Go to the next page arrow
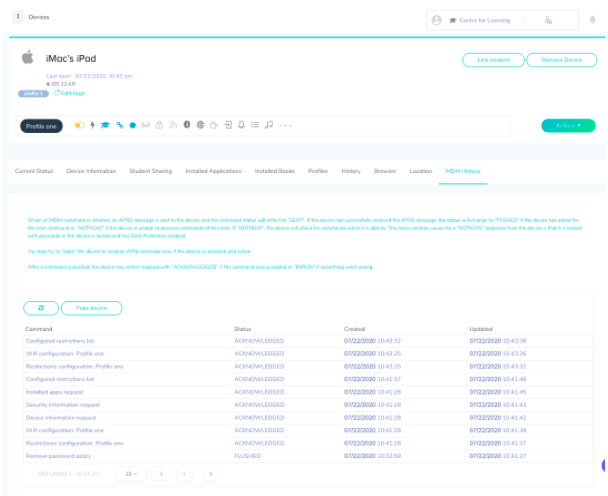608x496 pixels. coord(185,474)
